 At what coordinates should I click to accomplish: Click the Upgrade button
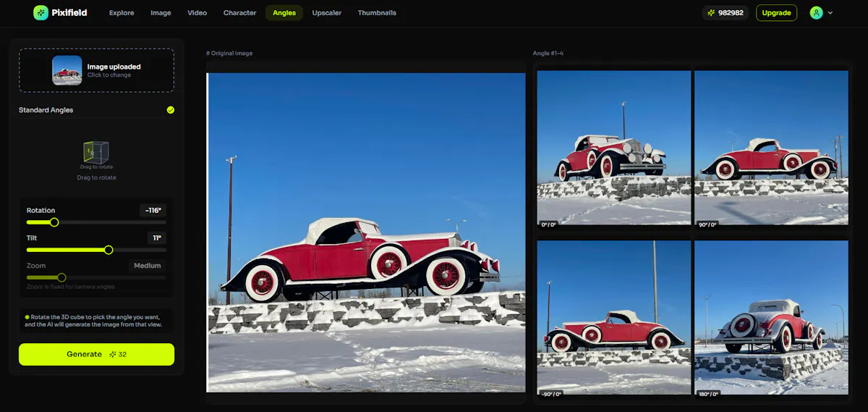pos(776,13)
